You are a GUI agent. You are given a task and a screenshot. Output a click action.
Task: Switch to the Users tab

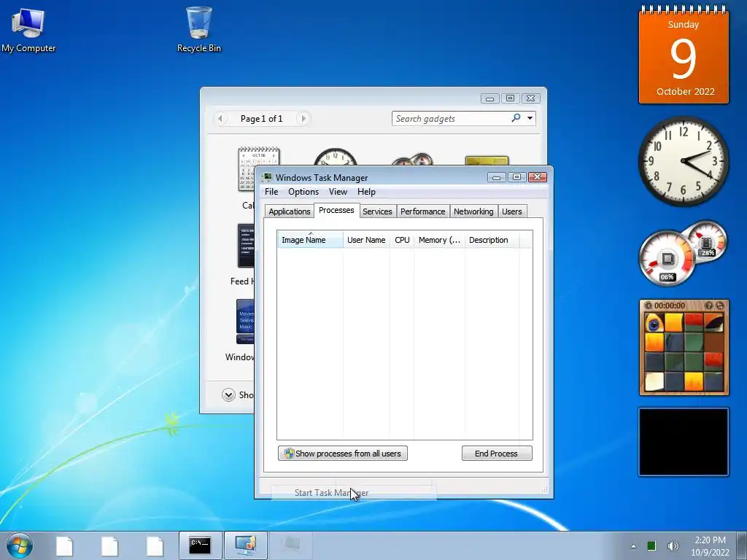point(511,211)
